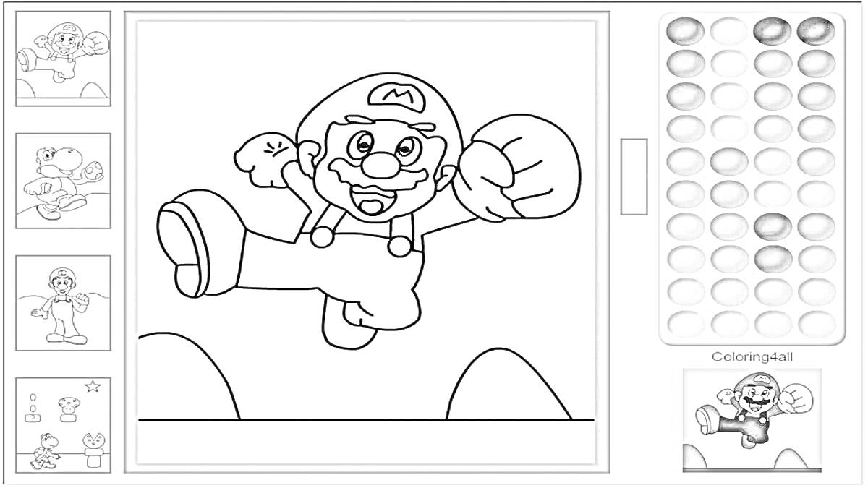Pick the last swatch in the top palette row
This screenshot has width=868, height=488.
pos(816,31)
